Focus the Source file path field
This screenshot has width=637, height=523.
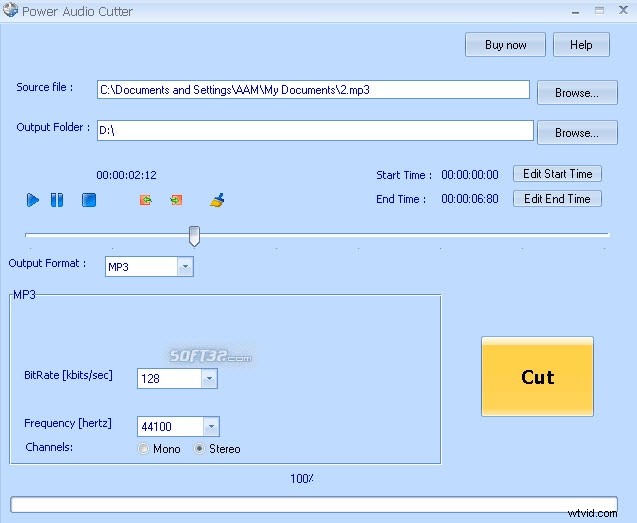click(x=313, y=90)
